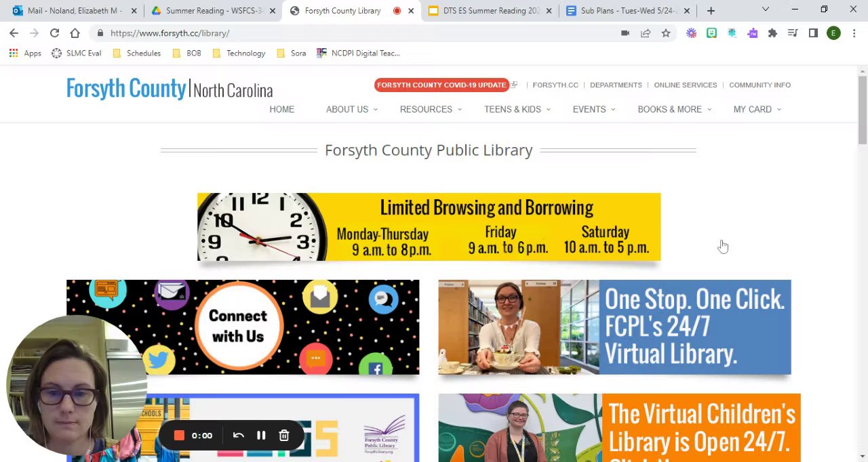
Task: Switch to the Mail - Noland tab
Action: (74, 11)
